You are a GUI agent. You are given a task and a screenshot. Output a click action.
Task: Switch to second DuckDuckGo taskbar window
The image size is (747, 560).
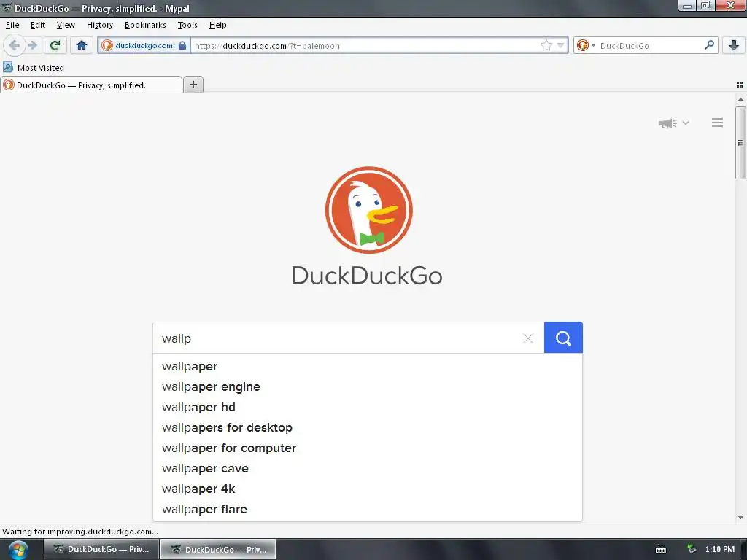pos(218,550)
